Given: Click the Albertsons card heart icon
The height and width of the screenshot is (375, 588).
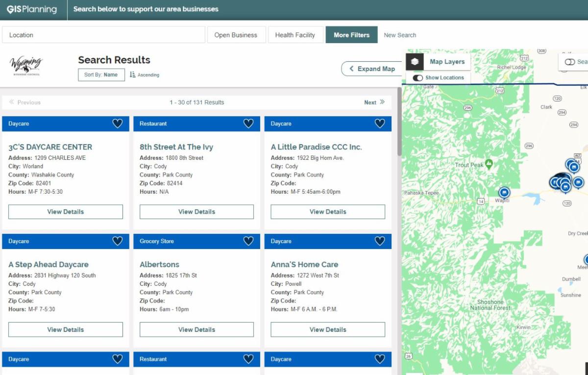Looking at the screenshot, I should 248,241.
